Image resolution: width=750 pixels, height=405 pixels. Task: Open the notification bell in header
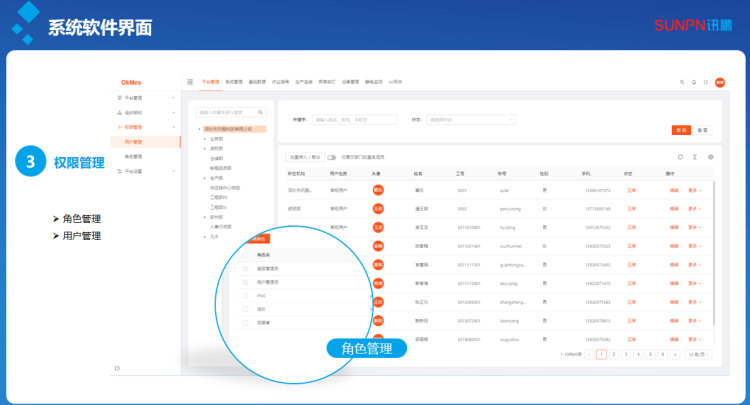click(694, 82)
